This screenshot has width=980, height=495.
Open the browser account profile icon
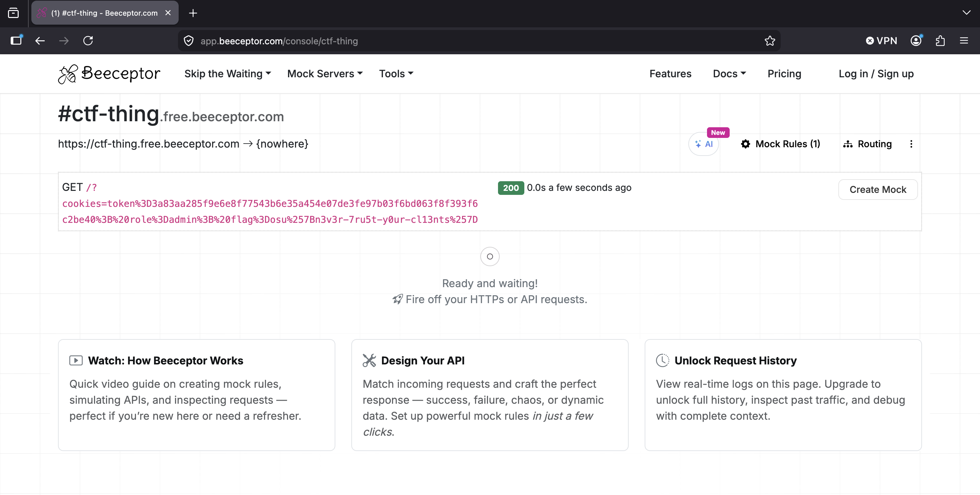coord(916,41)
